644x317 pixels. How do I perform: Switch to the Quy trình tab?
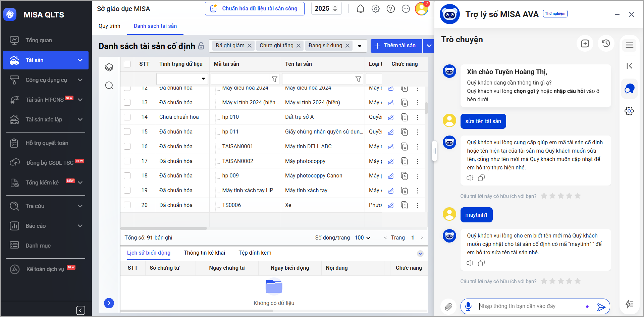[x=109, y=26]
